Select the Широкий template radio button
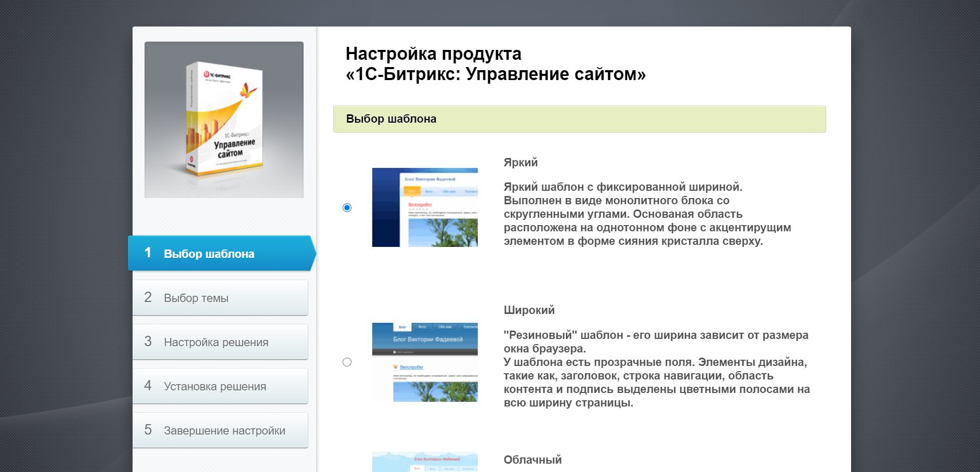The image size is (980, 472). coord(347,362)
